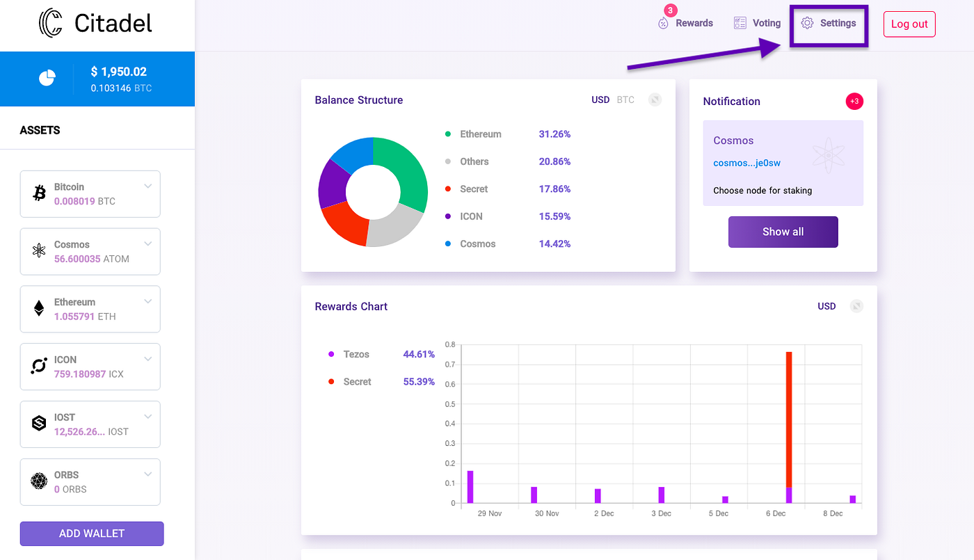974x560 pixels.
Task: Expand the Cosmos wallet chevron
Action: pyautogui.click(x=148, y=244)
